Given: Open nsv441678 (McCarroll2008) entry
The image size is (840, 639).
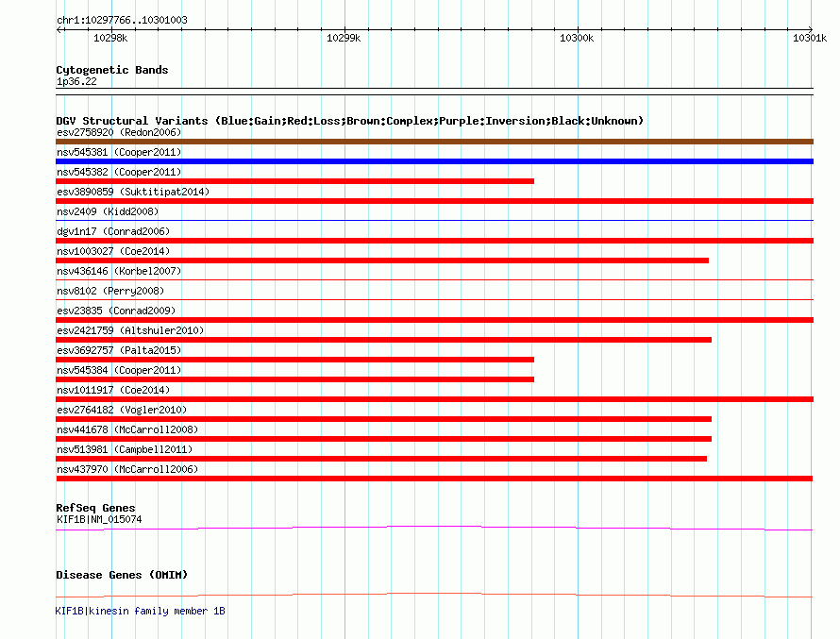Looking at the screenshot, I should click(x=127, y=429).
